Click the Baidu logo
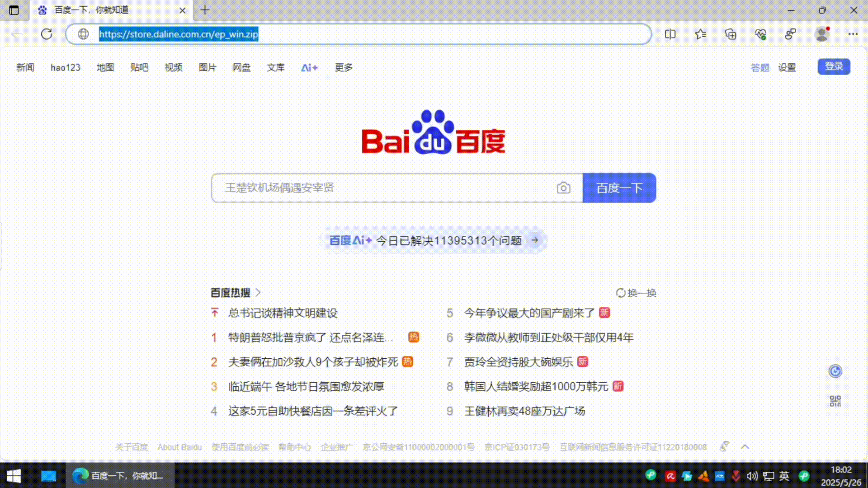This screenshot has width=868, height=488. coord(433,132)
